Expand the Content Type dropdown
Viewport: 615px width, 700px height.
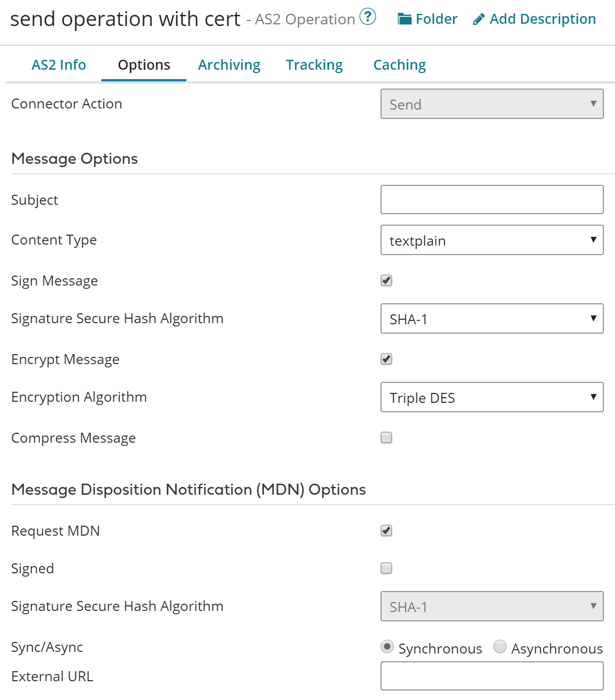(x=492, y=240)
